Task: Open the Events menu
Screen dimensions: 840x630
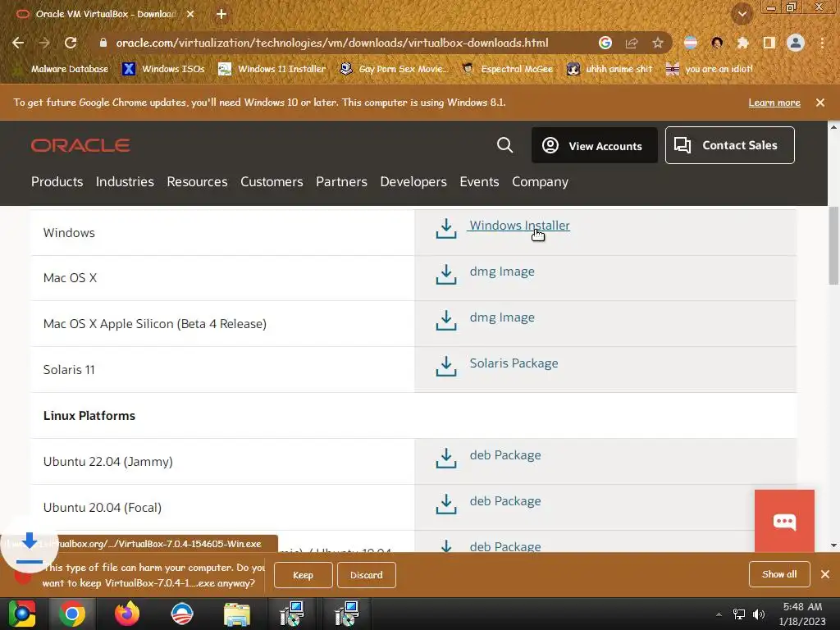Action: (479, 181)
